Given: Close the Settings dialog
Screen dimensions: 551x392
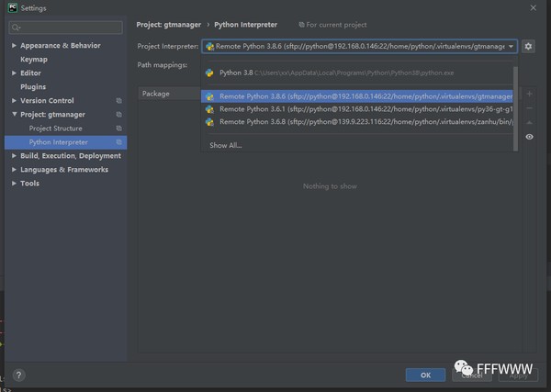Looking at the screenshot, I should (x=533, y=7).
